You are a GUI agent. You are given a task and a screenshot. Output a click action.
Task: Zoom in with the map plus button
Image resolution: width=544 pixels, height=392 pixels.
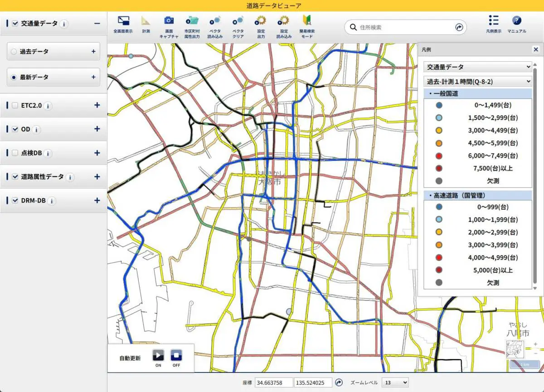(536, 344)
